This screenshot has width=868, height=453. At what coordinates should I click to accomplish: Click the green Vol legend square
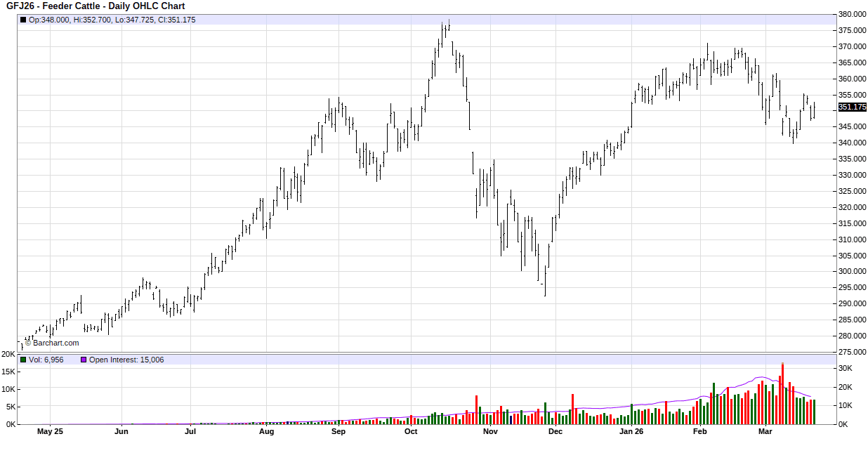[x=23, y=360]
